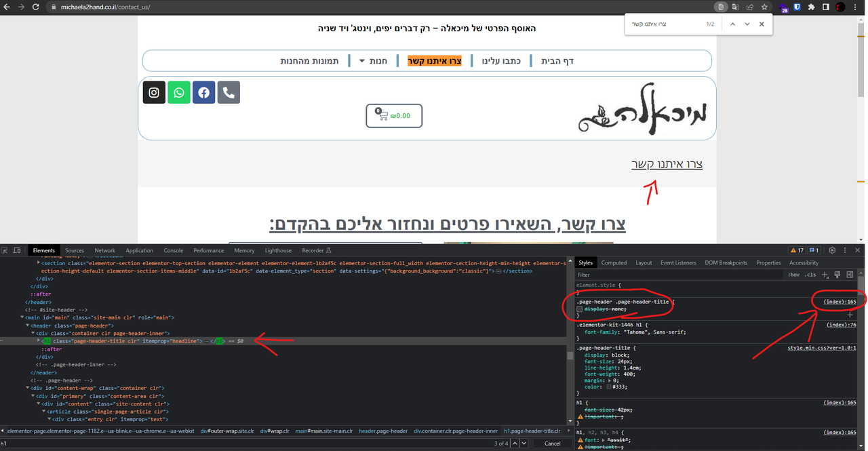This screenshot has height=451, width=868.
Task: Open DevTools settings gear
Action: tap(832, 250)
